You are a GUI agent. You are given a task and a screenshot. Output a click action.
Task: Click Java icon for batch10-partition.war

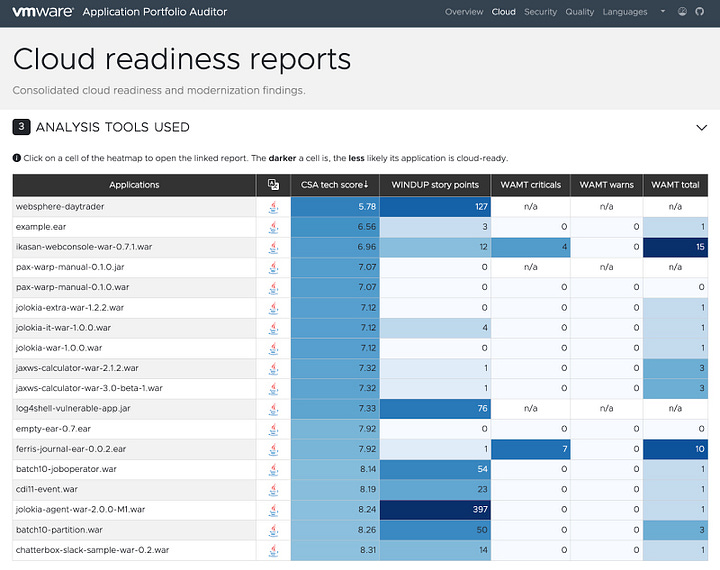[274, 530]
